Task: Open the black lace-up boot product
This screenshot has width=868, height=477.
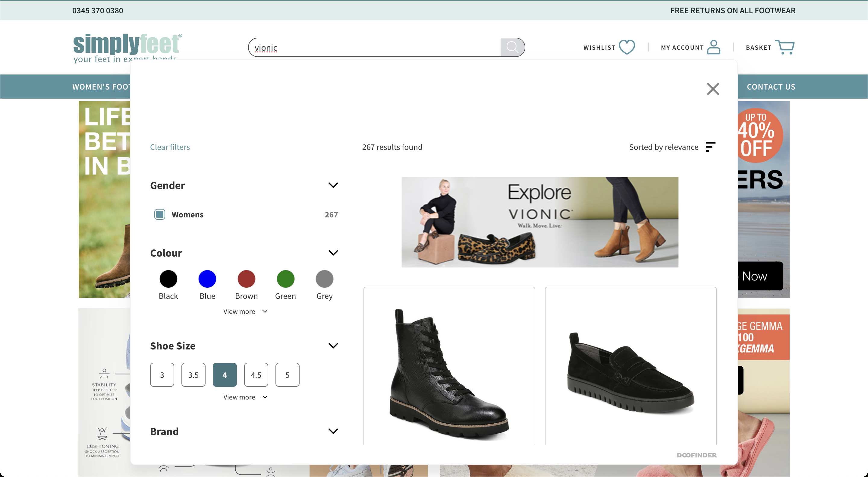Action: pos(449,366)
